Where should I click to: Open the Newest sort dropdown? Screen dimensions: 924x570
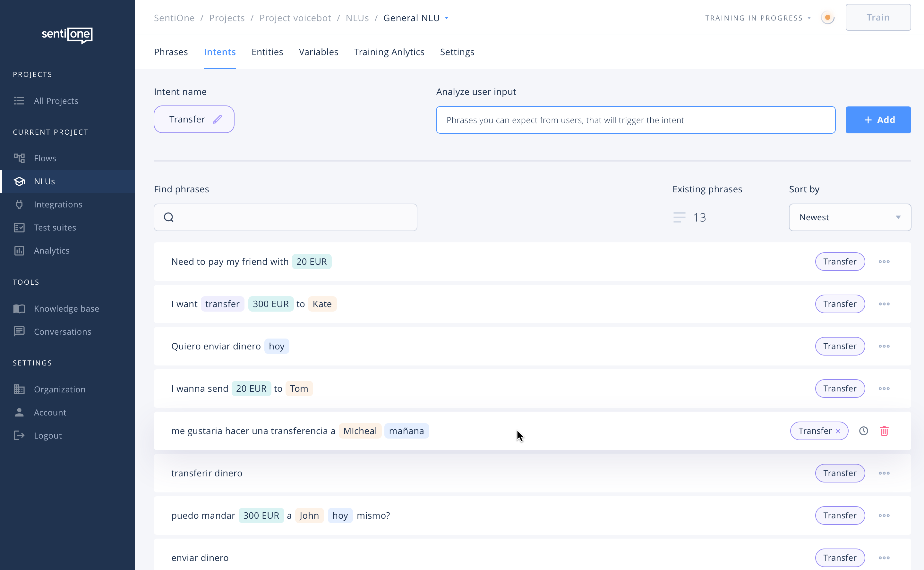click(x=850, y=217)
